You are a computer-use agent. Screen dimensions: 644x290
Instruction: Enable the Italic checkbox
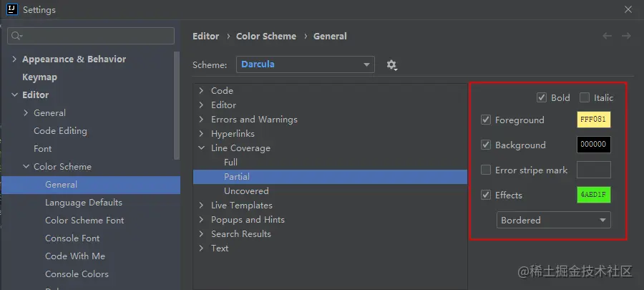[585, 98]
